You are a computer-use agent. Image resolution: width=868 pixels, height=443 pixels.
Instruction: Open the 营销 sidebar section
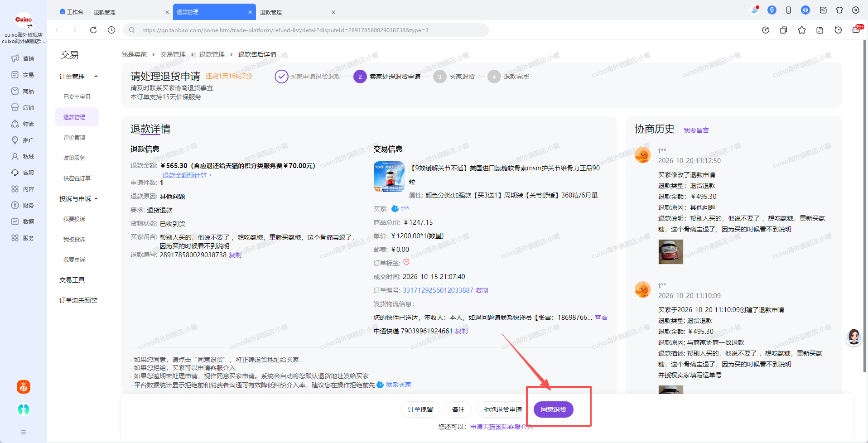click(23, 58)
